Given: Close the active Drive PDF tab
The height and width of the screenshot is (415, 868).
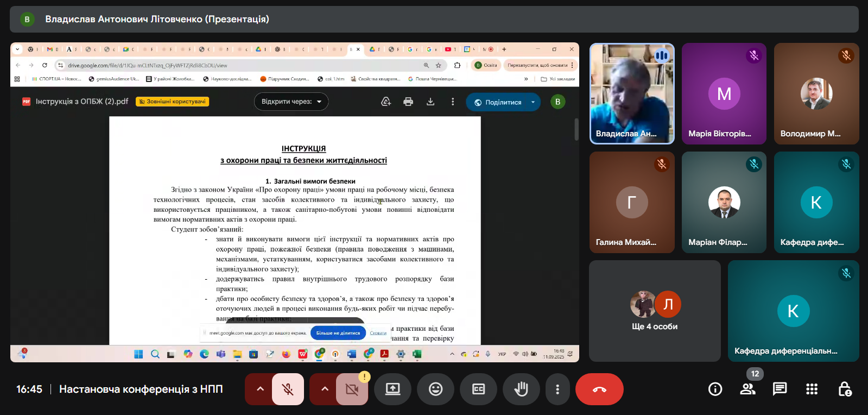Looking at the screenshot, I should pos(358,49).
